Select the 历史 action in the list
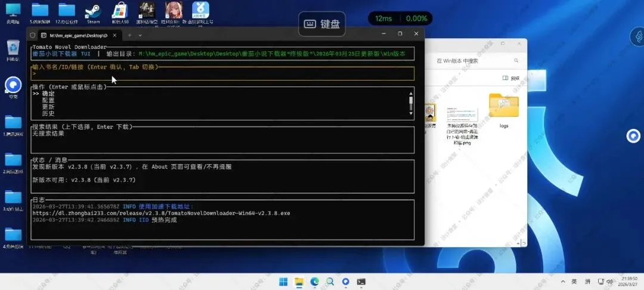Viewport: 644px width, 290px height. 48,113
